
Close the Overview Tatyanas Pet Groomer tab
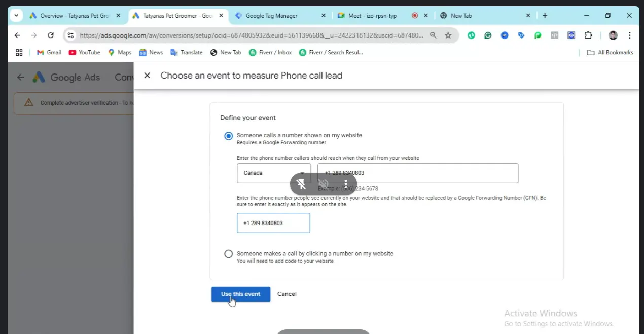coord(119,16)
